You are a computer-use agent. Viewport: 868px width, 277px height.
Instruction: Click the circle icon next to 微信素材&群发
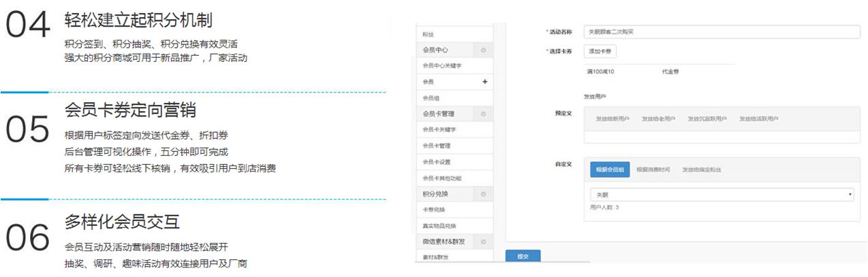pos(484,242)
